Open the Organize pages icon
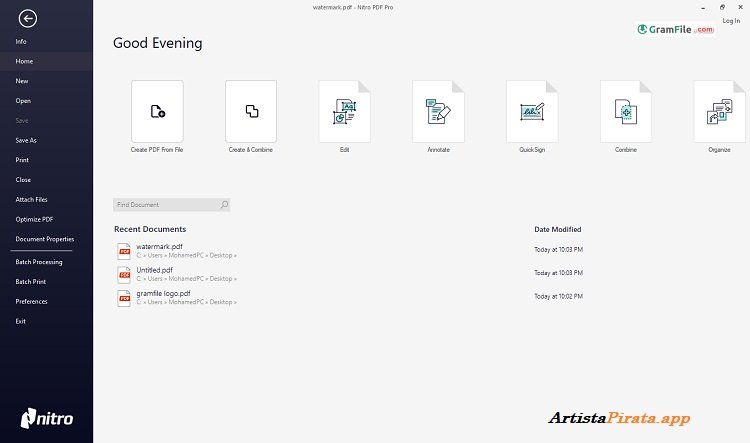Viewport: 750px width, 443px height. pos(719,111)
